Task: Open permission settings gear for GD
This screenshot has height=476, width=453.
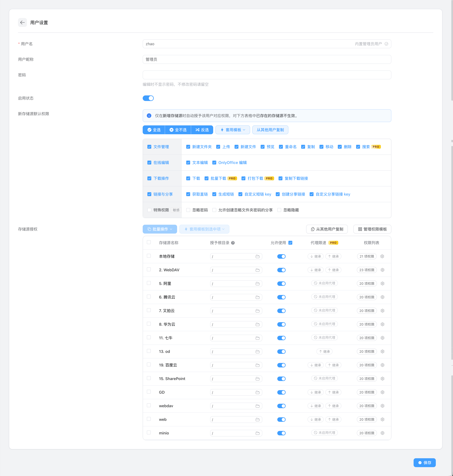Action: 382,392
